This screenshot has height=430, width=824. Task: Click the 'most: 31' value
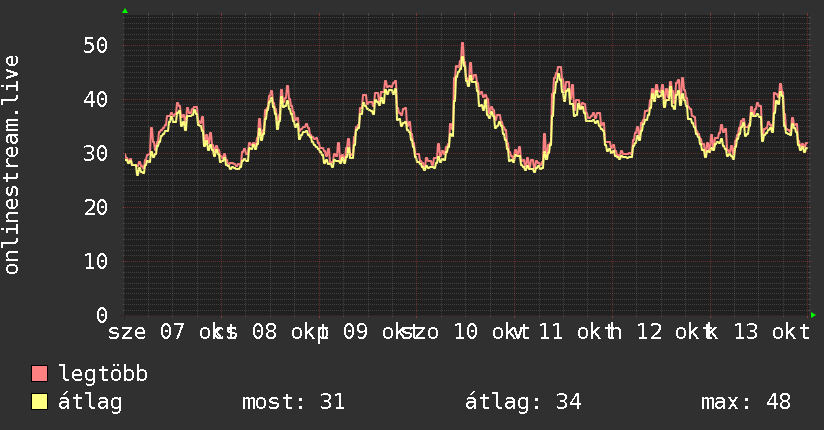pos(293,402)
